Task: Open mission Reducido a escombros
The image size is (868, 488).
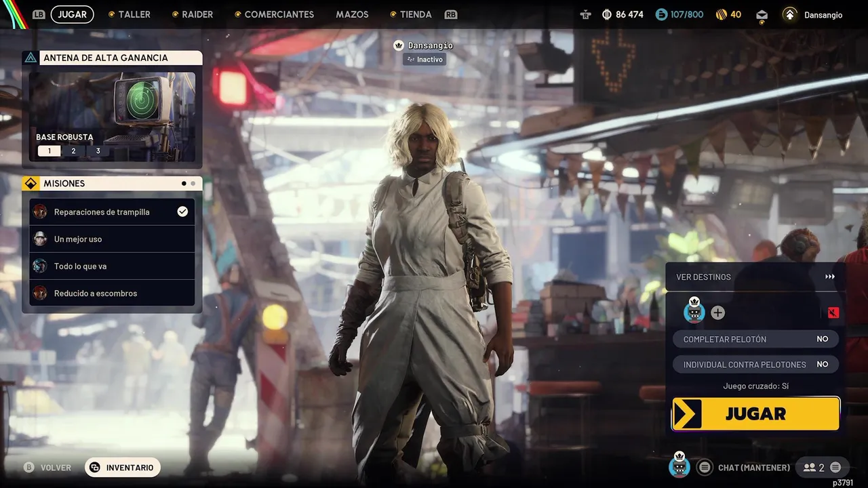Action: (x=113, y=293)
